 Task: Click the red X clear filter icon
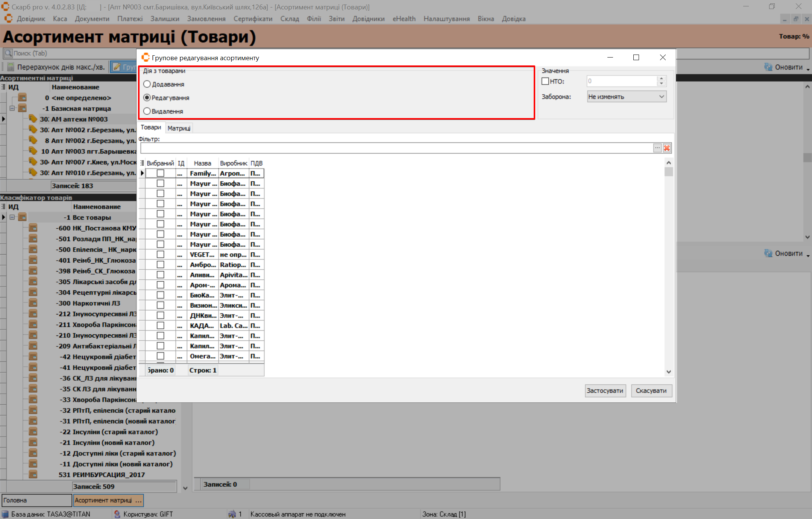(667, 148)
